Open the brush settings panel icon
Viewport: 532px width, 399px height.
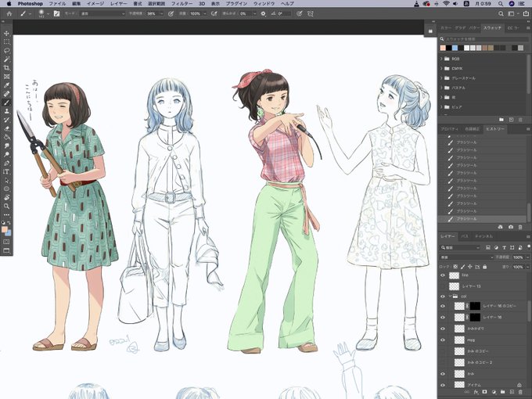coord(56,13)
